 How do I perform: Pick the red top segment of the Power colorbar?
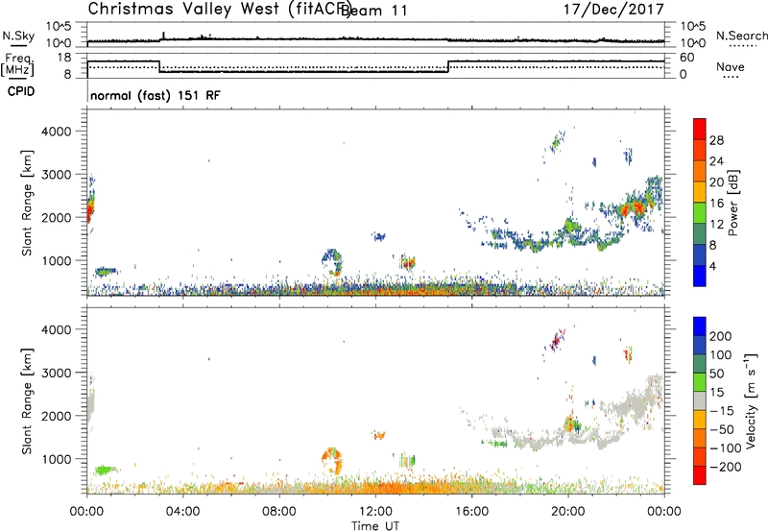(700, 130)
